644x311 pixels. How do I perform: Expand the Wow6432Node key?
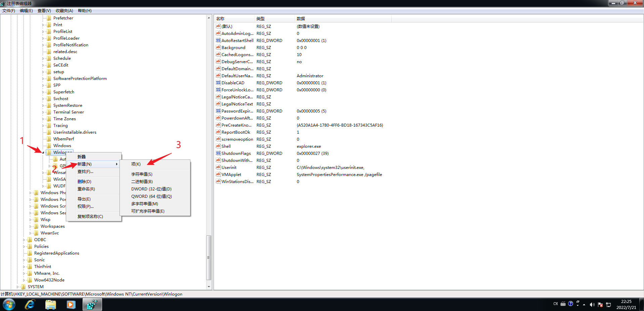pyautogui.click(x=24, y=280)
